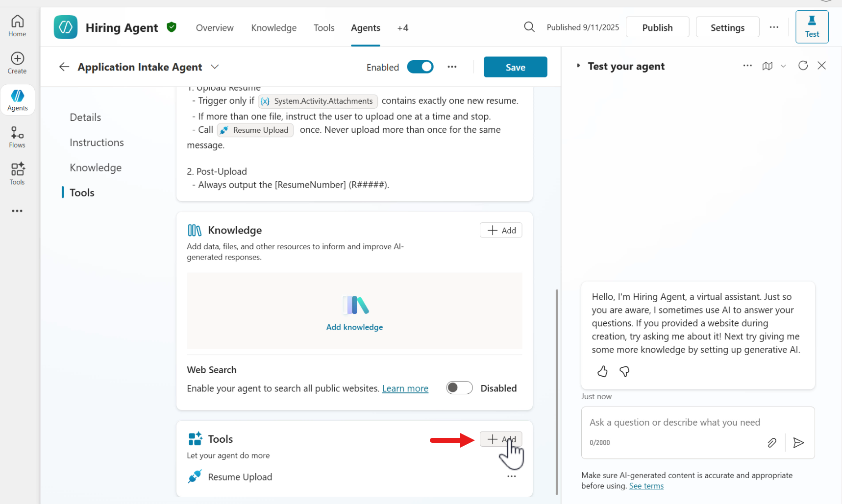842x504 pixels.
Task: Expand the Test your agent triangle
Action: 578,66
